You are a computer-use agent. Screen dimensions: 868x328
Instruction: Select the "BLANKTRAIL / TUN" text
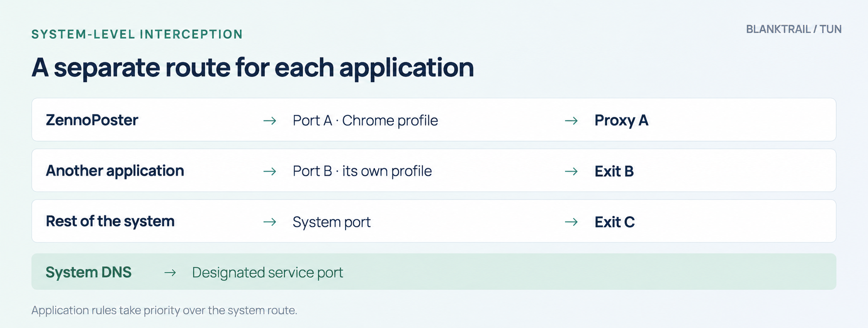click(x=794, y=29)
